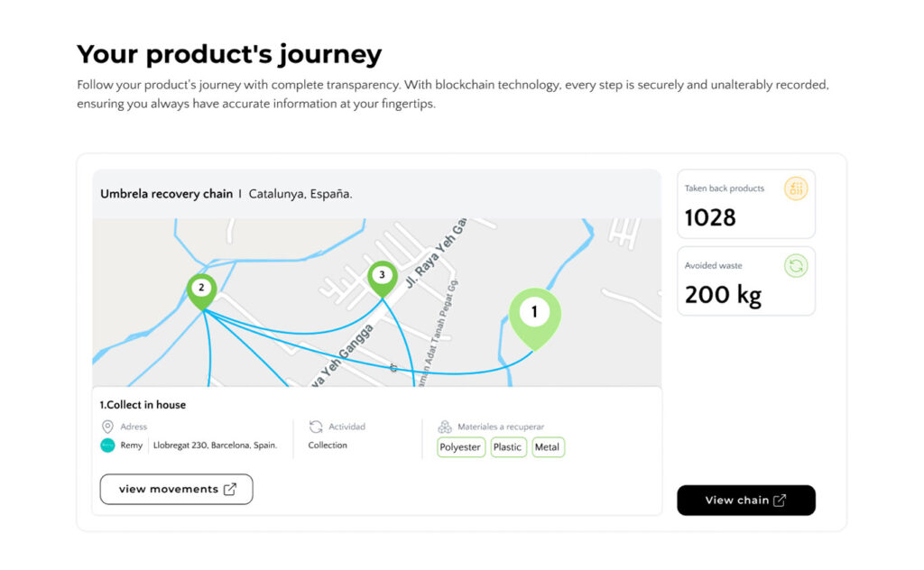The image size is (924, 570).
Task: Select map pin number 3
Action: point(383,279)
